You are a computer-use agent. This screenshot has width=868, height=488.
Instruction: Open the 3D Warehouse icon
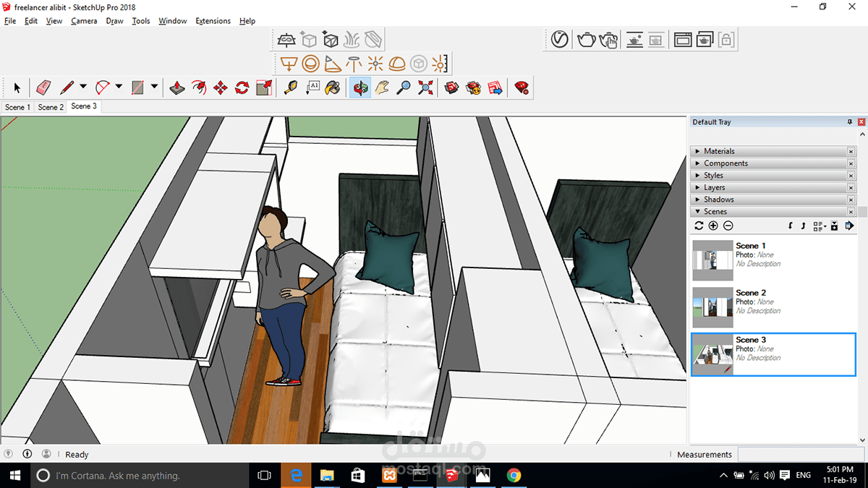pyautogui.click(x=452, y=87)
